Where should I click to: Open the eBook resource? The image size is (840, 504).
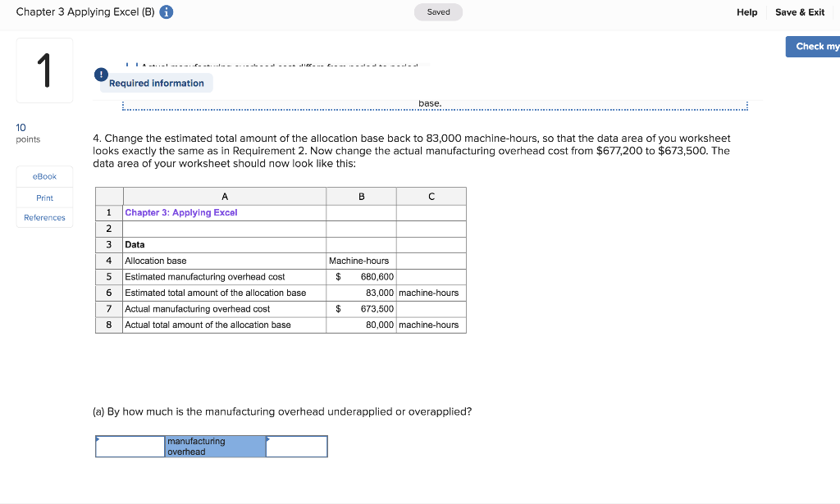[x=43, y=176]
